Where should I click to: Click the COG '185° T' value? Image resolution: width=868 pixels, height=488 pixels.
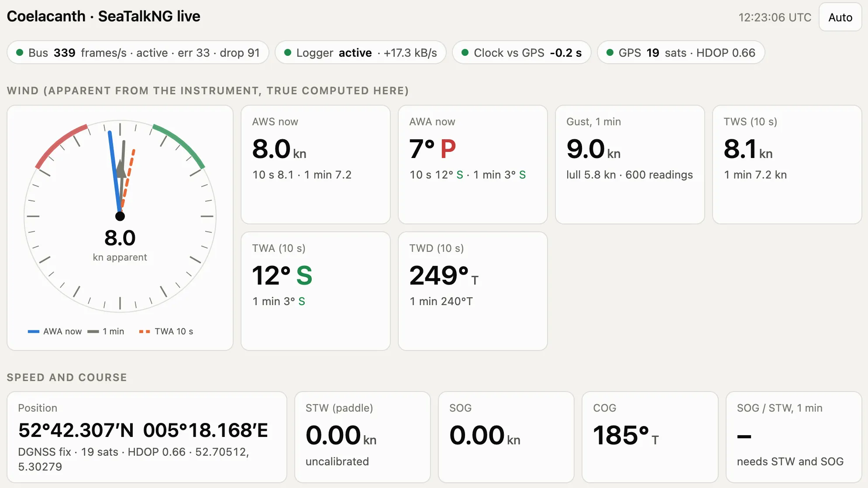coord(626,436)
